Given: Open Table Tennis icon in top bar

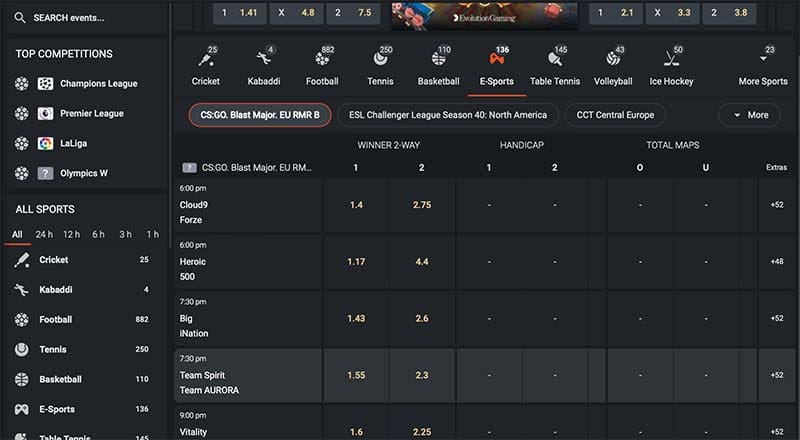Looking at the screenshot, I should pos(555,59).
